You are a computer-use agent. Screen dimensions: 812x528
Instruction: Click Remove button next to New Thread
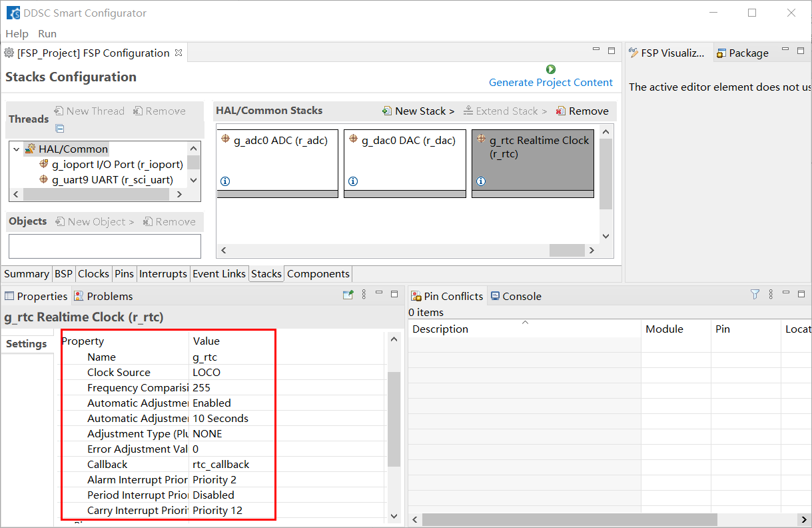click(x=159, y=111)
